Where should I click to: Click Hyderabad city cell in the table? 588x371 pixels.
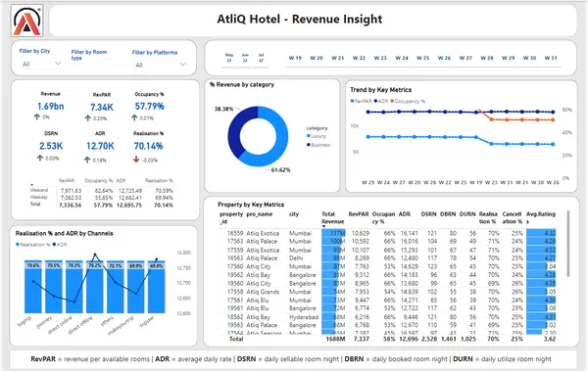[x=304, y=317]
